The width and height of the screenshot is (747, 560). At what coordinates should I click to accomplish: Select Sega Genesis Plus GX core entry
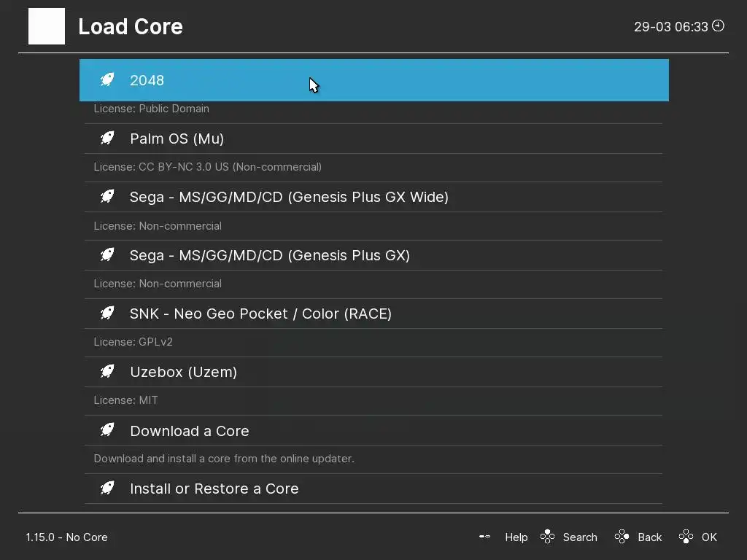(270, 255)
